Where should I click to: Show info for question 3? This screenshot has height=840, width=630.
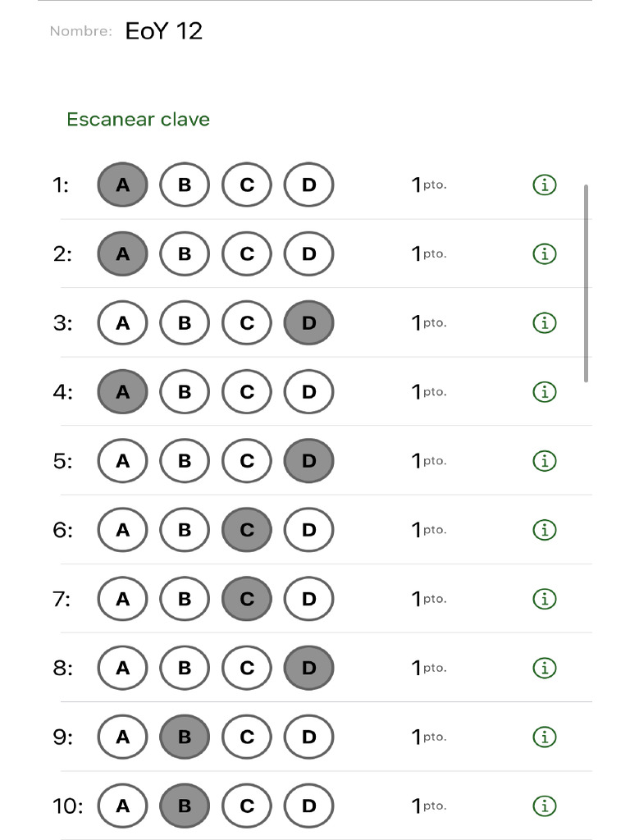544,323
